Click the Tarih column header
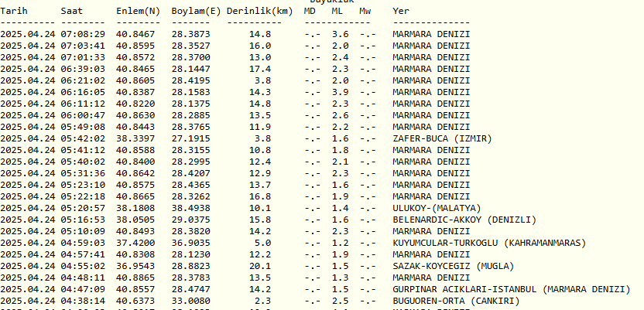 [15, 12]
